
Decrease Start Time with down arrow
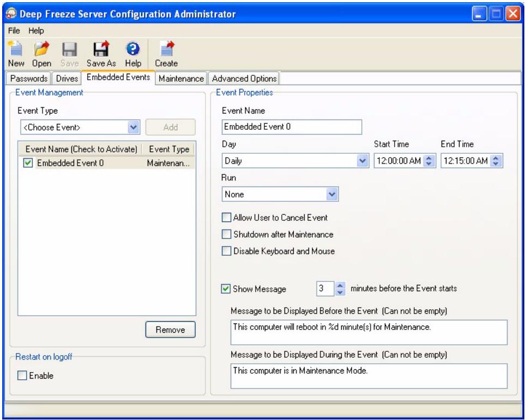(x=429, y=164)
